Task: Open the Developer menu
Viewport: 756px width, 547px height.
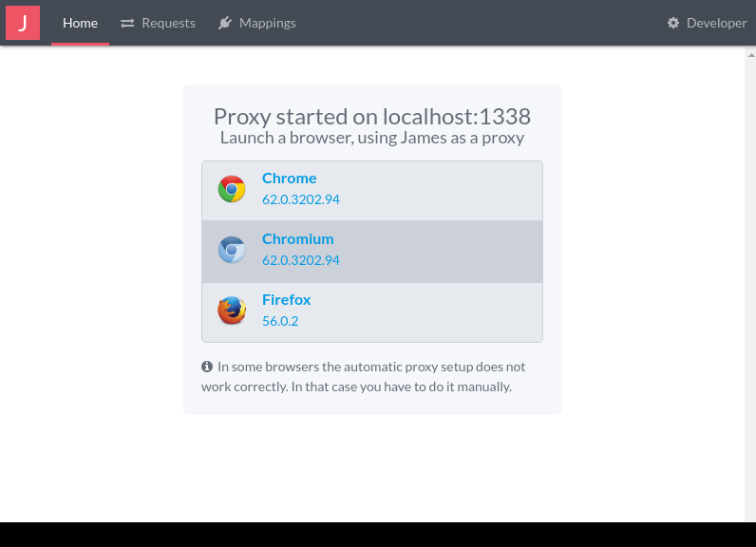Action: (x=707, y=23)
